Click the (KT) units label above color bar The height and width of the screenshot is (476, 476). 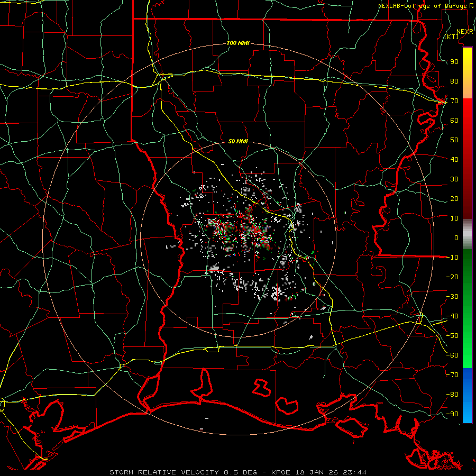tap(452, 36)
